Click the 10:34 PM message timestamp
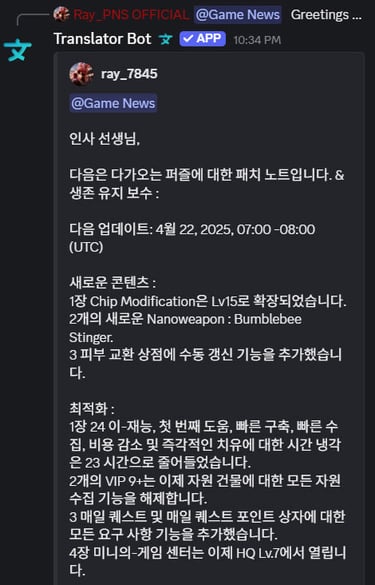Image resolution: width=375 pixels, height=585 pixels. [257, 40]
